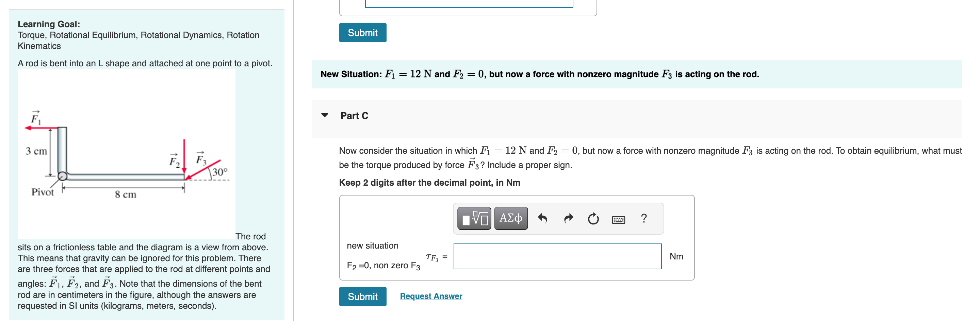Image resolution: width=980 pixels, height=321 pixels.
Task: Click the upper Submit button
Action: [x=362, y=32]
